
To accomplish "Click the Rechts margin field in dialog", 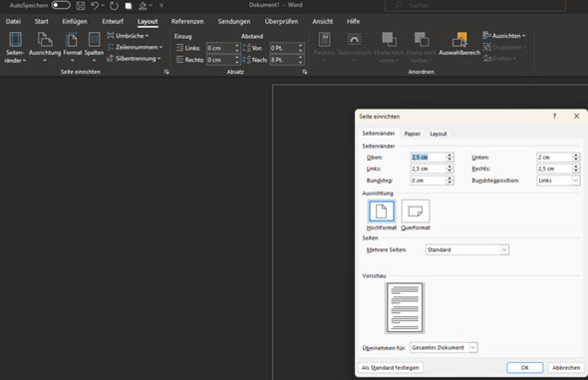I will (554, 169).
